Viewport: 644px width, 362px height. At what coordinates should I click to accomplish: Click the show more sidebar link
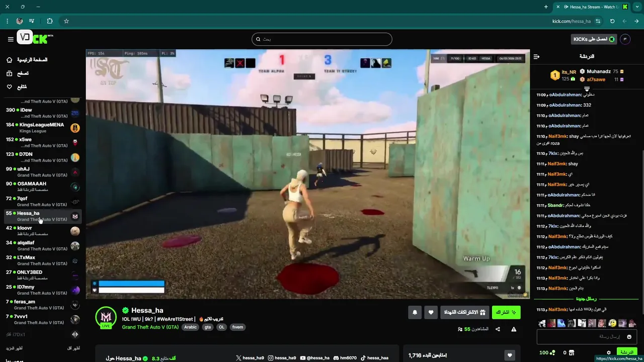click(x=14, y=348)
